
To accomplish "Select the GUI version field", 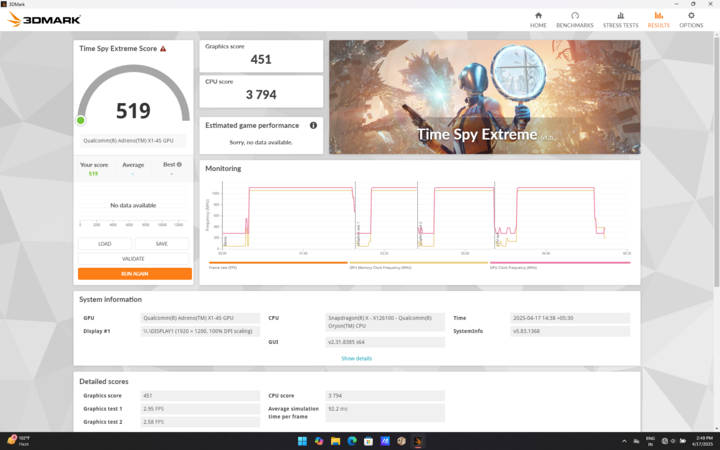I will click(385, 342).
